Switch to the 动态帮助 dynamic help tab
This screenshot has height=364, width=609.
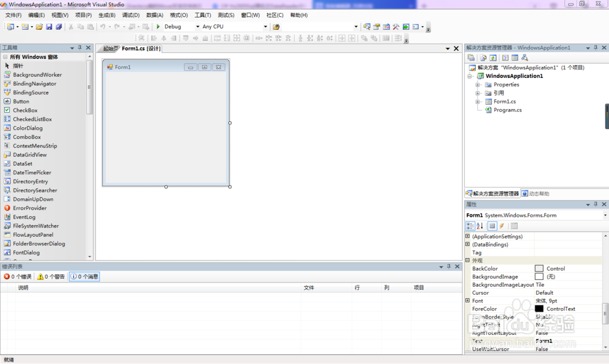click(535, 194)
